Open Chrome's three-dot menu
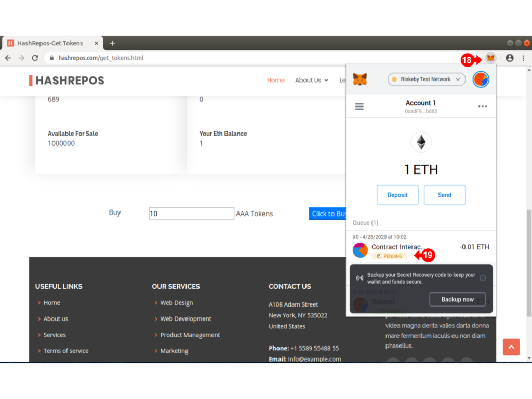532x399 pixels. [524, 58]
